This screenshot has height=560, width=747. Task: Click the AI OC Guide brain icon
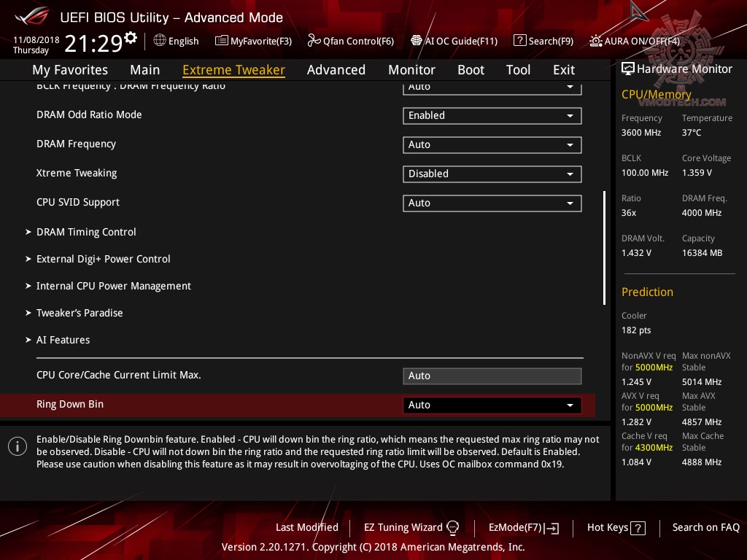click(417, 41)
